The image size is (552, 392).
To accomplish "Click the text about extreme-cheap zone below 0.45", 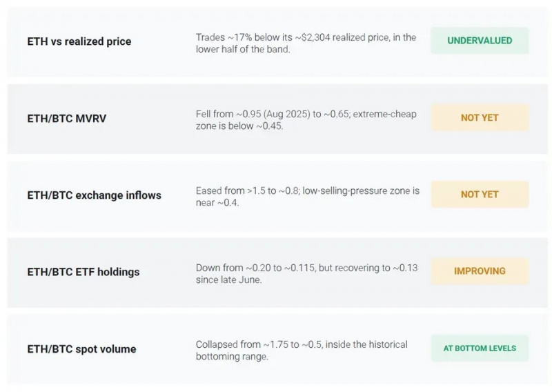I will click(306, 120).
